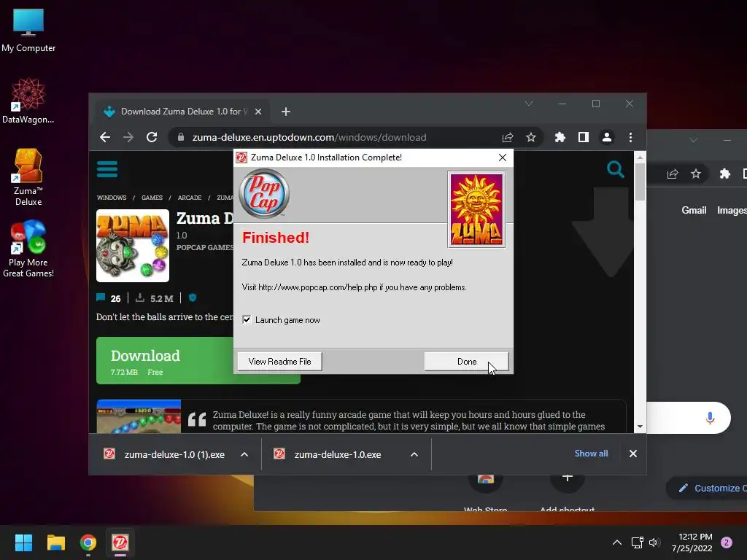Click the Zuma sun logo image
Image resolution: width=747 pixels, height=560 pixels.
pyautogui.click(x=476, y=209)
